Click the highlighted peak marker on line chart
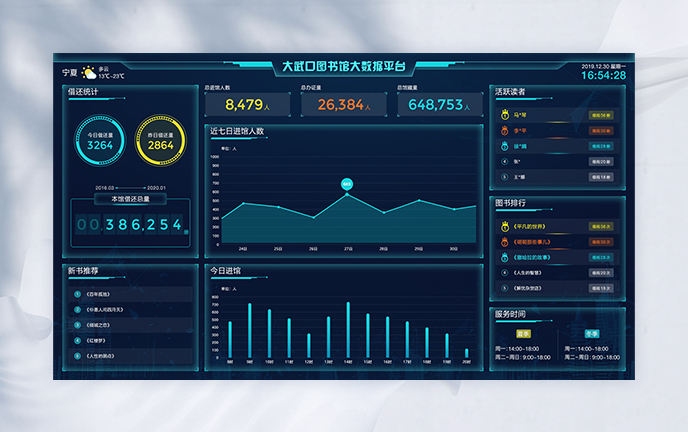Screen dimensions: 688x432 347,184
